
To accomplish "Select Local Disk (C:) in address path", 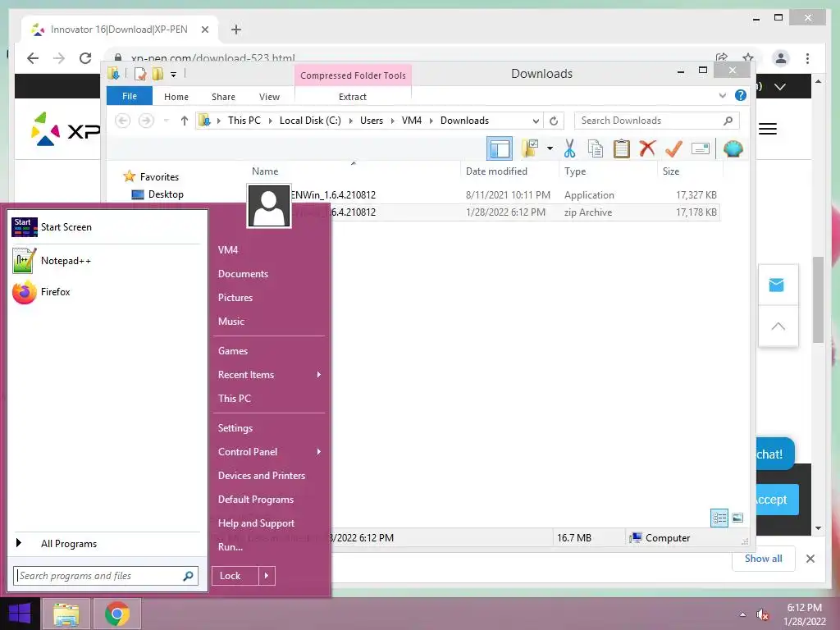I will click(x=310, y=121).
